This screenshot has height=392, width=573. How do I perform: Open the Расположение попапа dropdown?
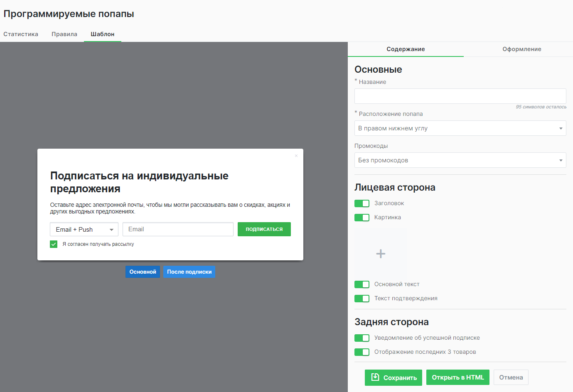[460, 128]
